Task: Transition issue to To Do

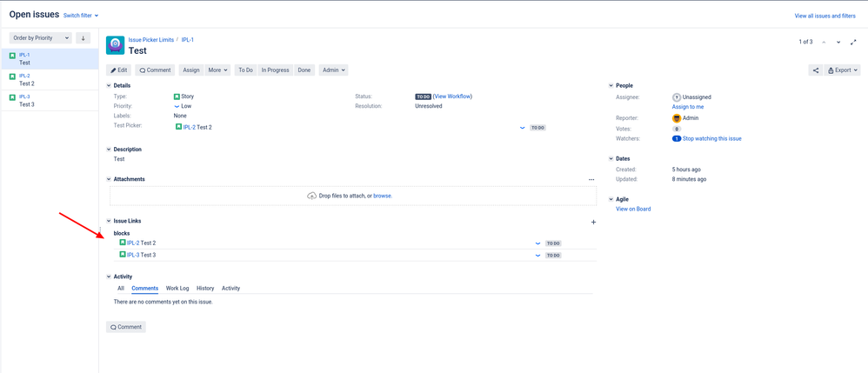Action: (246, 70)
